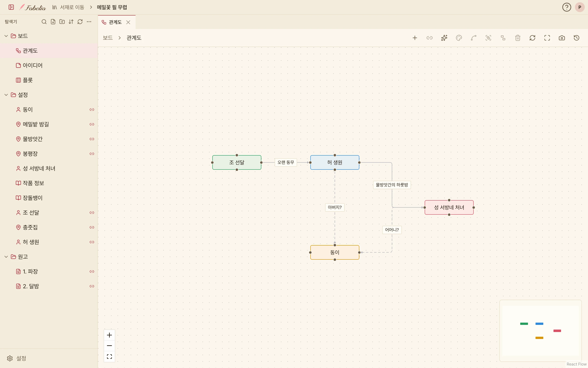Add a new node with plus icon
The height and width of the screenshot is (368, 588).
[x=415, y=38]
